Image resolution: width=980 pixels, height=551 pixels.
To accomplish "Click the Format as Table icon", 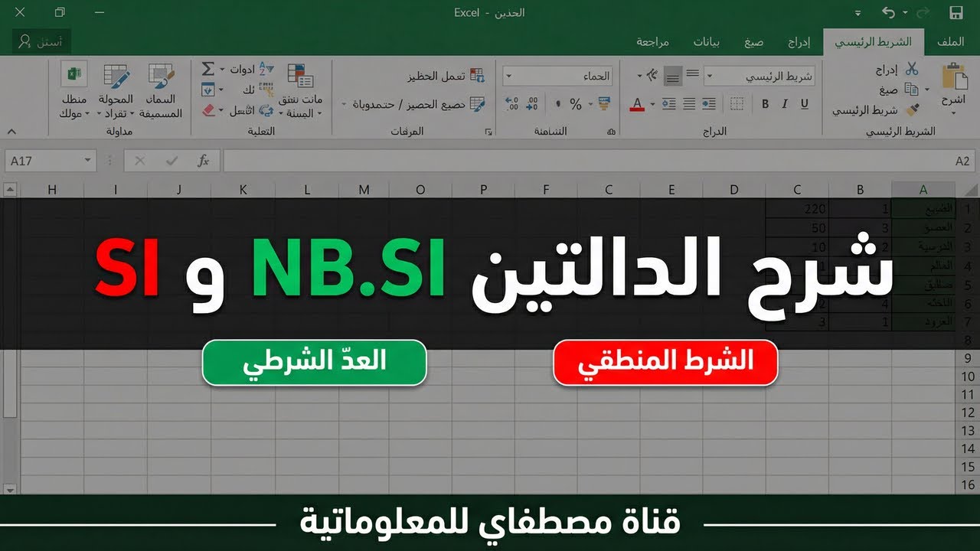I will pos(478,104).
